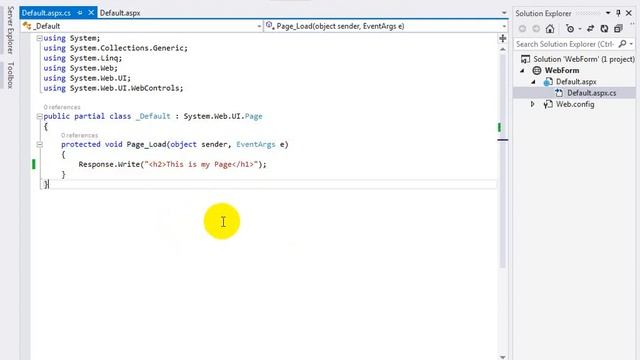This screenshot has height=360, width=640.
Task: Click 'using System.Linq;' line
Action: pyautogui.click(x=83, y=58)
